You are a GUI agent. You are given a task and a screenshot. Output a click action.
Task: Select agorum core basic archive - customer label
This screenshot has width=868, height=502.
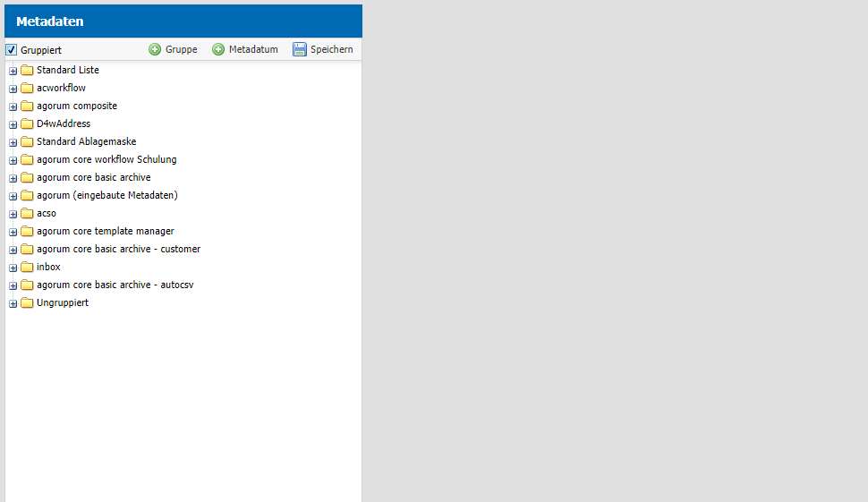coord(118,249)
